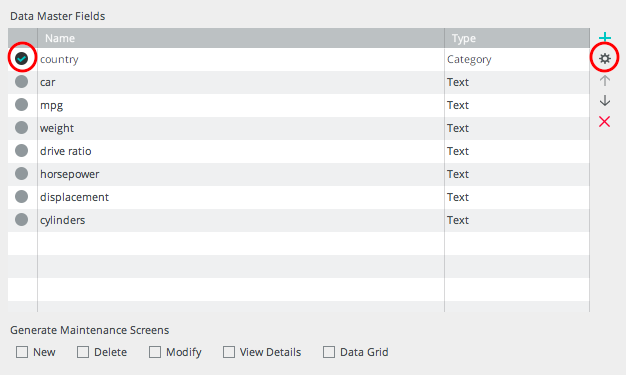
Task: Click the Text type cell for car
Action: 517,82
